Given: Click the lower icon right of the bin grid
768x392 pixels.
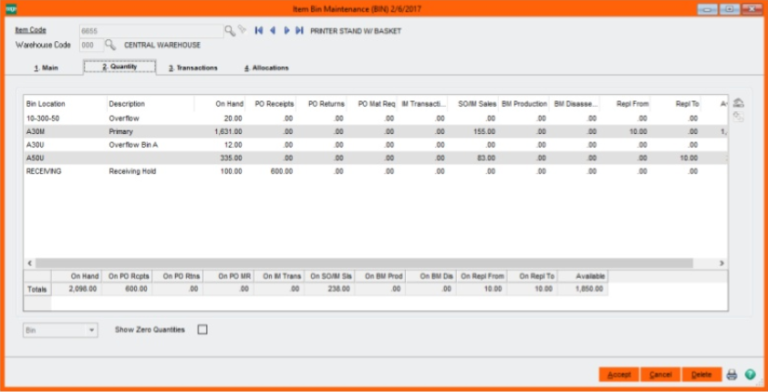Looking at the screenshot, I should pos(739,117).
